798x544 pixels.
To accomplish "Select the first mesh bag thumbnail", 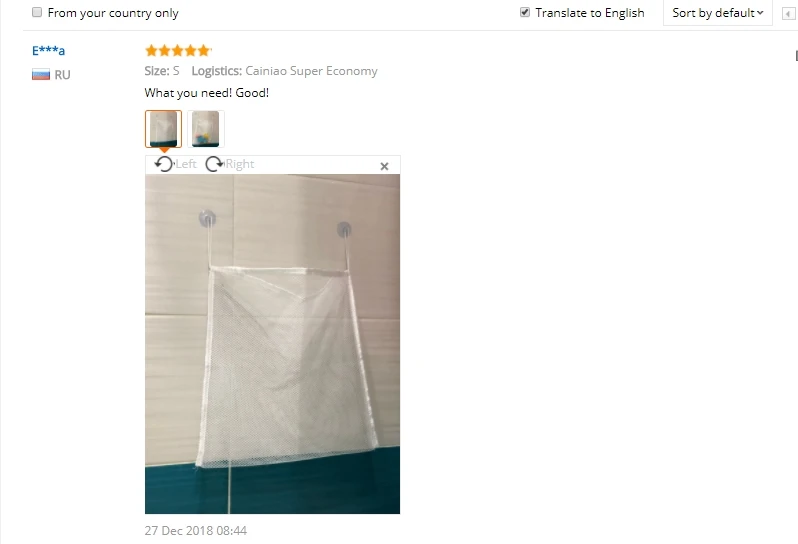I will click(163, 129).
